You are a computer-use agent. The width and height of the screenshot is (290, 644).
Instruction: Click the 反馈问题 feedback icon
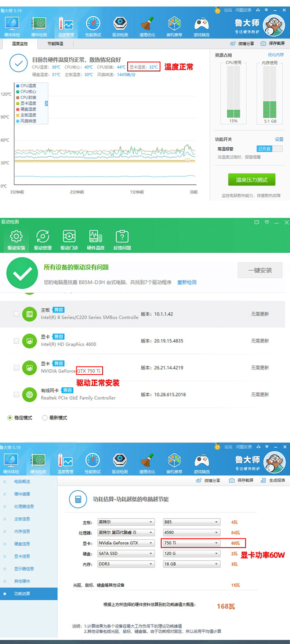click(x=122, y=236)
